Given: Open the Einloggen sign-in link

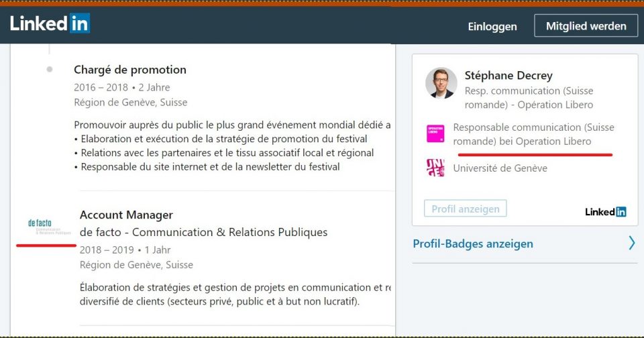Looking at the screenshot, I should tap(492, 27).
